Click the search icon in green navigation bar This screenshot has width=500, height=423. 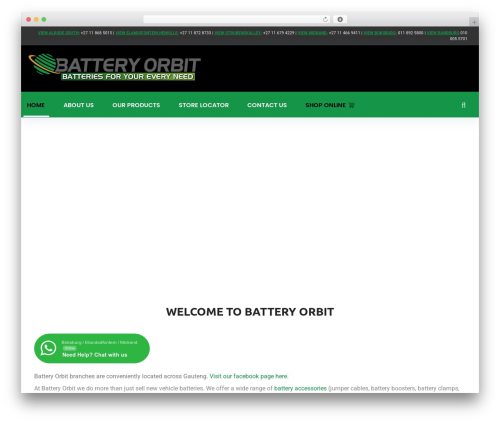[463, 105]
